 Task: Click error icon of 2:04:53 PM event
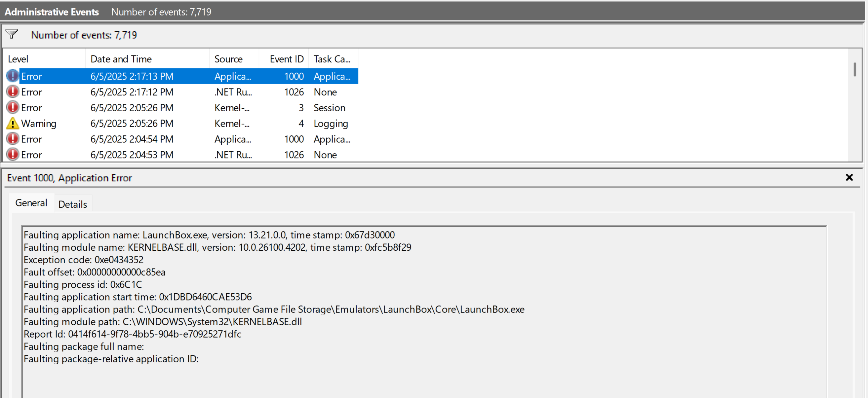pos(13,155)
